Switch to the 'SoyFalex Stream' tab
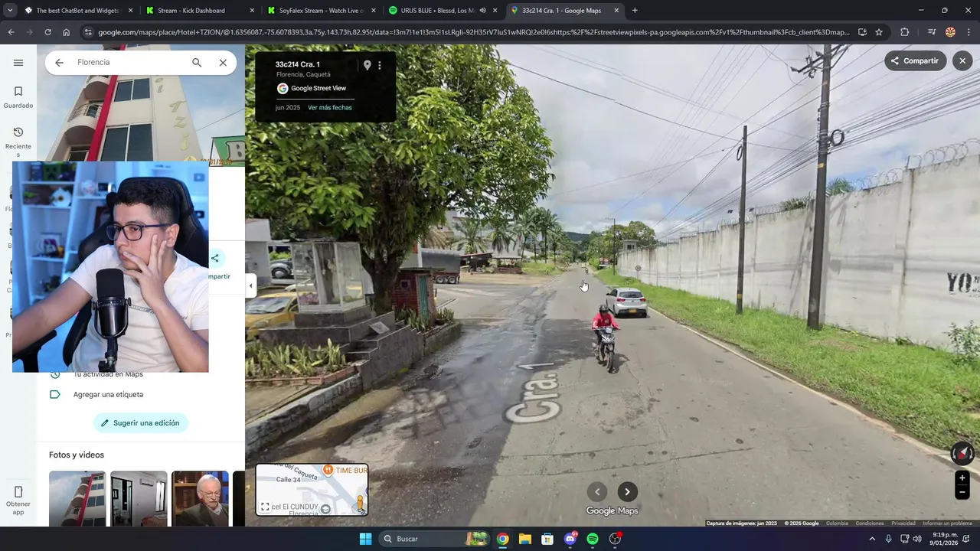The width and height of the screenshot is (980, 551). point(322,11)
